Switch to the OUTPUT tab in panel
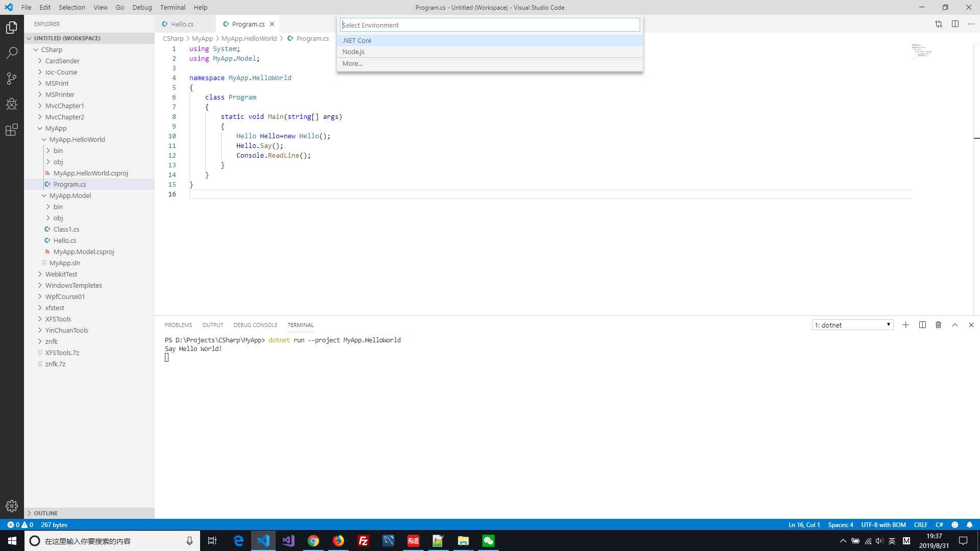980x551 pixels. 212,325
